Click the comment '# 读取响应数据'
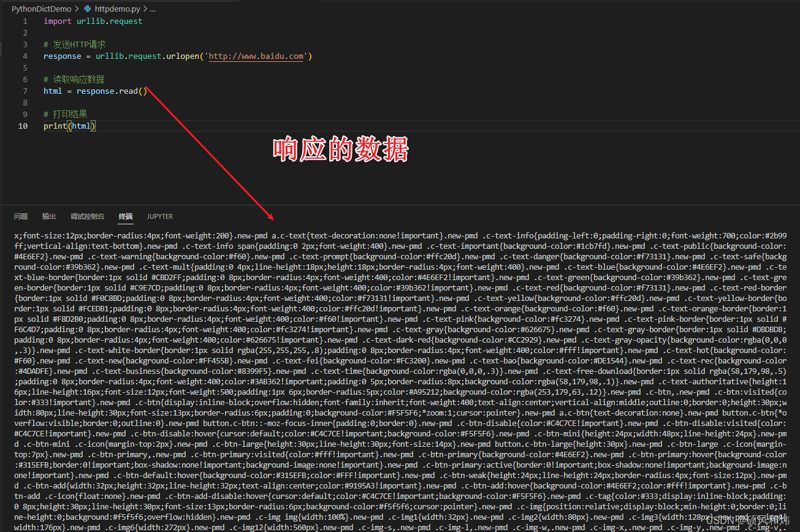Image resolution: width=800 pixels, height=532 pixels. pos(74,80)
